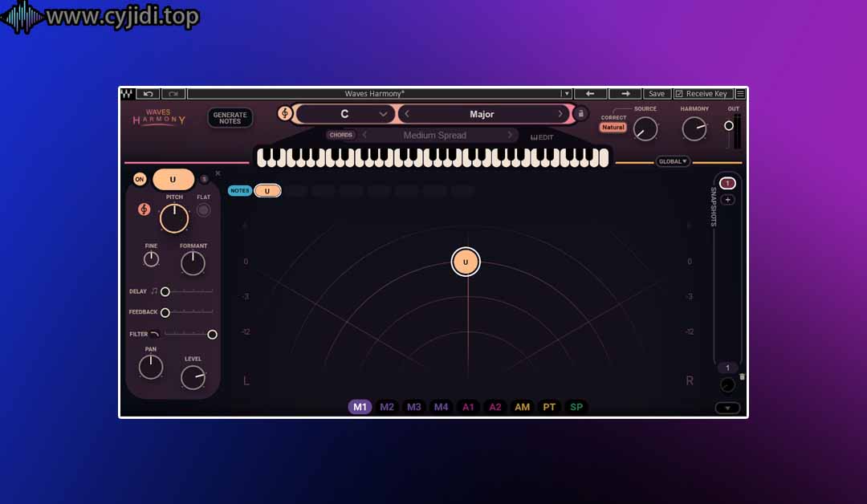Choose the previous chord spread with the left chevron
The image size is (867, 504).
tap(364, 135)
